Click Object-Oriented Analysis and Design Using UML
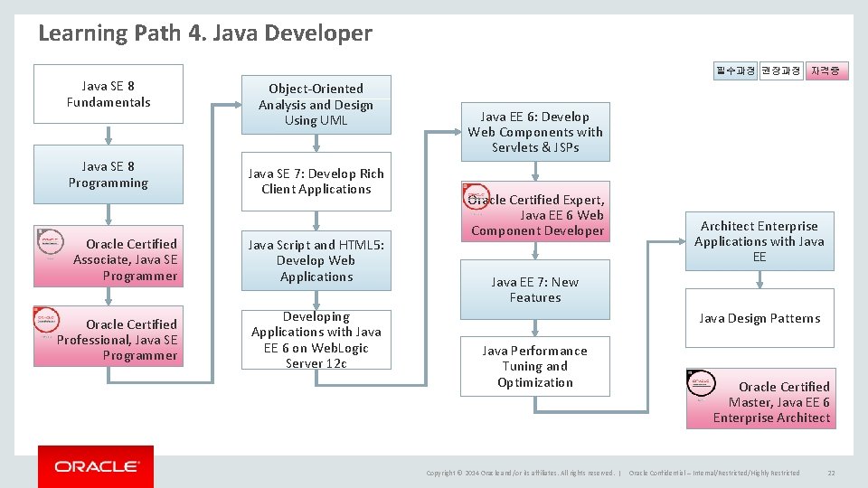The height and width of the screenshot is (488, 868). click(x=316, y=105)
